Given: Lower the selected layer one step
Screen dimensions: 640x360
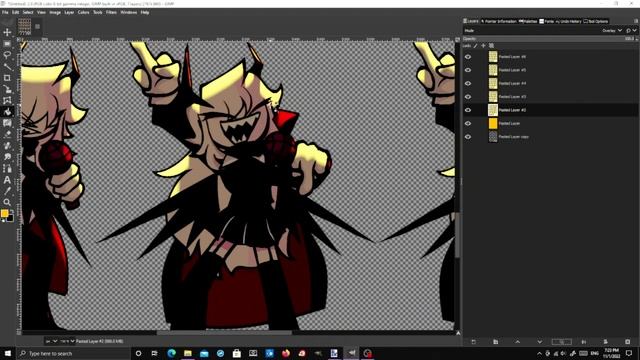Looking at the screenshot, I should click(540, 342).
